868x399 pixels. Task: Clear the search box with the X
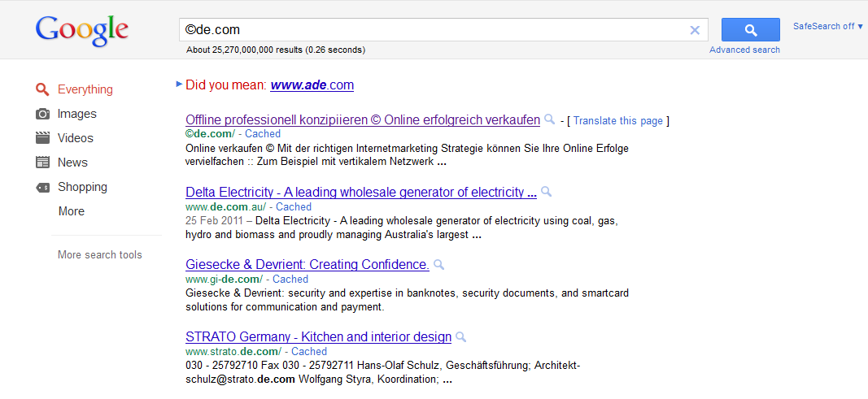pos(695,30)
